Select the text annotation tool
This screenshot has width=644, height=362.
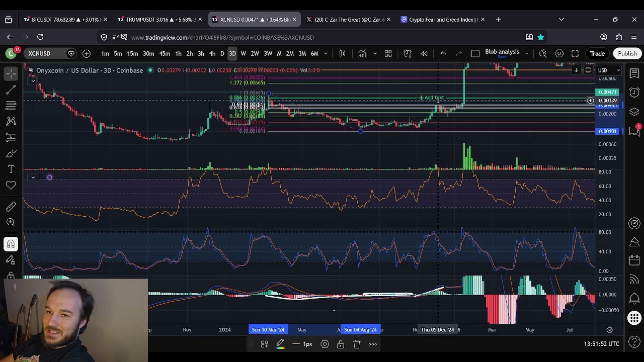(11, 169)
